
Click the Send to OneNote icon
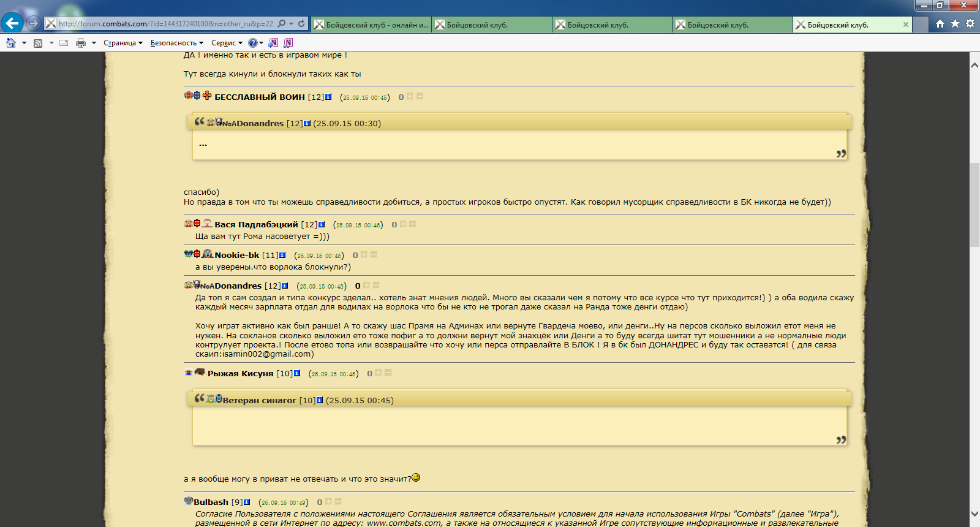point(273,42)
